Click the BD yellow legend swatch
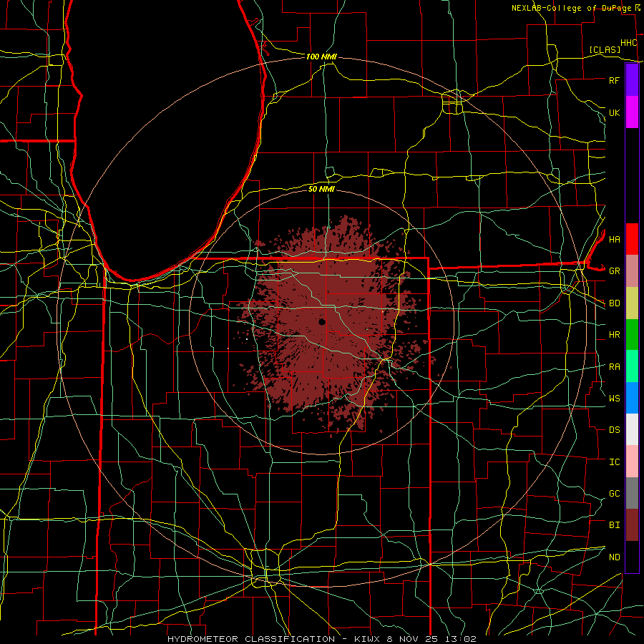This screenshot has width=644, height=644. click(x=632, y=303)
